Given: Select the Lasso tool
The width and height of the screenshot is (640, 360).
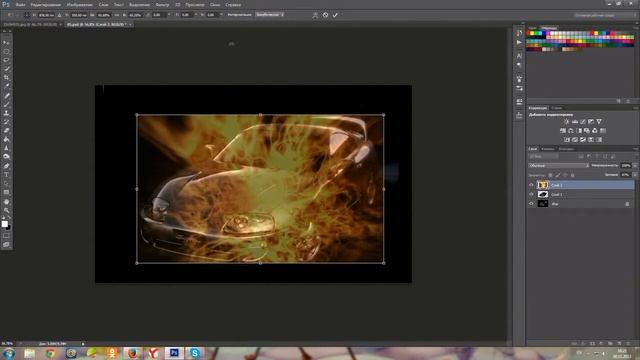Looking at the screenshot, I should [x=6, y=60].
